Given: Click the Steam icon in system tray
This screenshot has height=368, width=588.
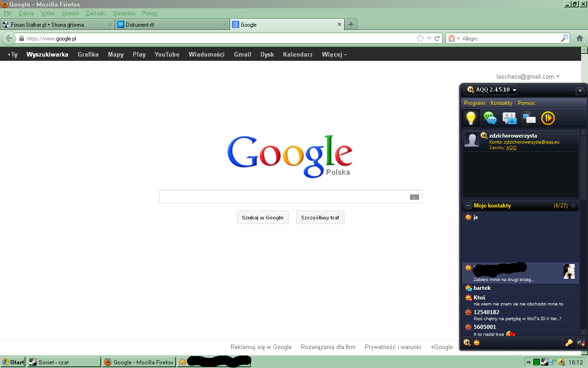Looking at the screenshot, I should click(544, 362).
